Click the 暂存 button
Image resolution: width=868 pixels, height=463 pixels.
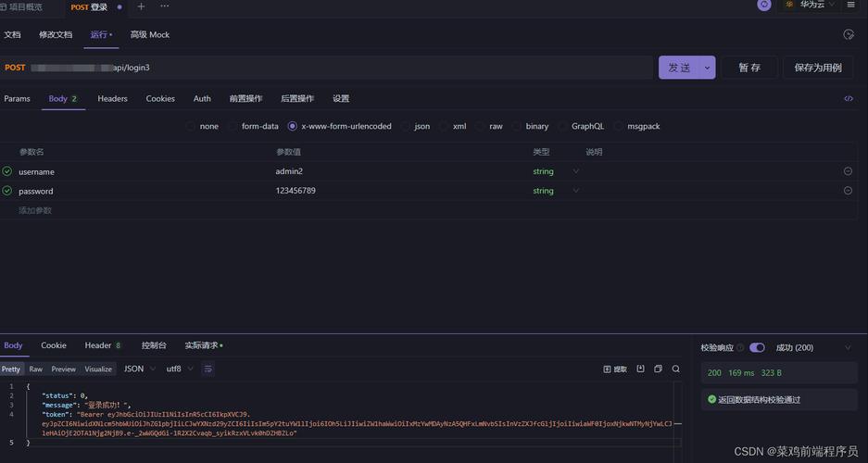[749, 68]
